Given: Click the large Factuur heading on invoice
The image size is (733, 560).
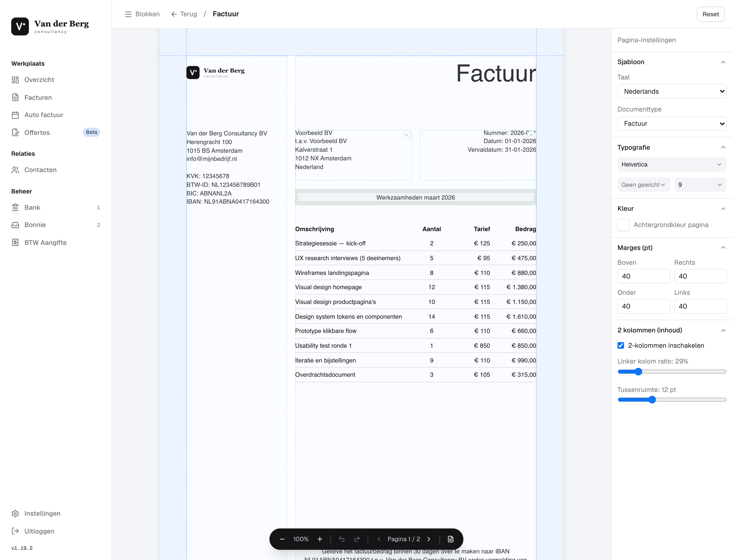Looking at the screenshot, I should tap(496, 73).
